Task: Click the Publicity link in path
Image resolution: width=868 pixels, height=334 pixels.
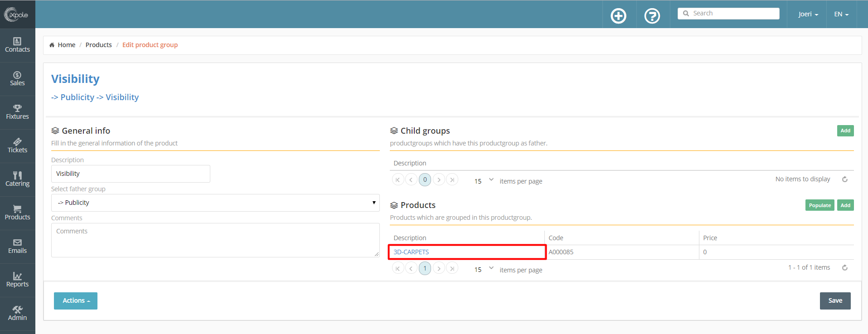Action: (78, 97)
